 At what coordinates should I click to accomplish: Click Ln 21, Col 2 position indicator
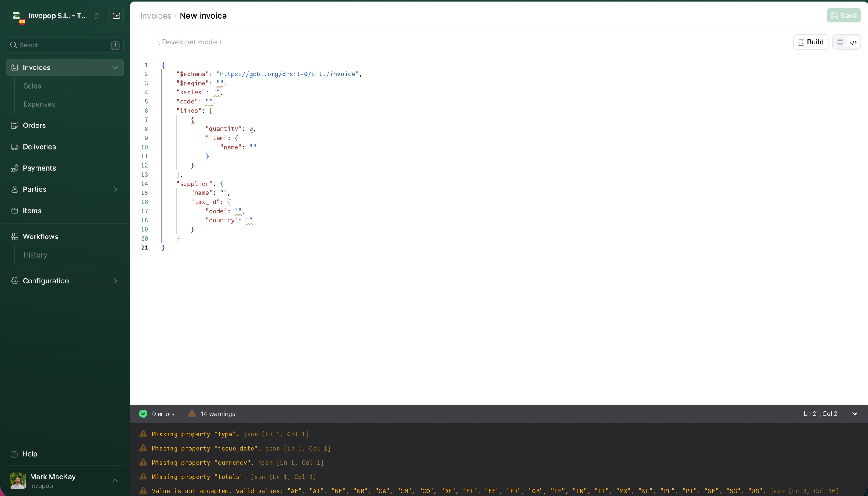(820, 413)
